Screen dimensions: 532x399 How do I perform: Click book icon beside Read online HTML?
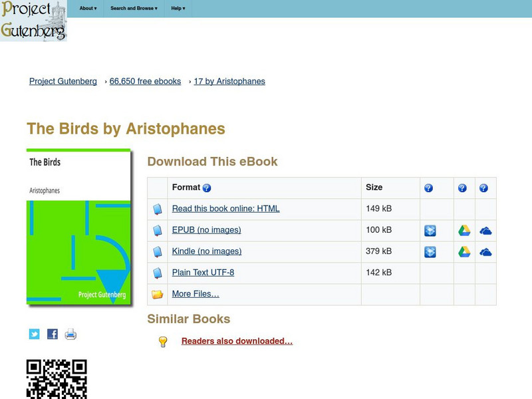(x=158, y=209)
